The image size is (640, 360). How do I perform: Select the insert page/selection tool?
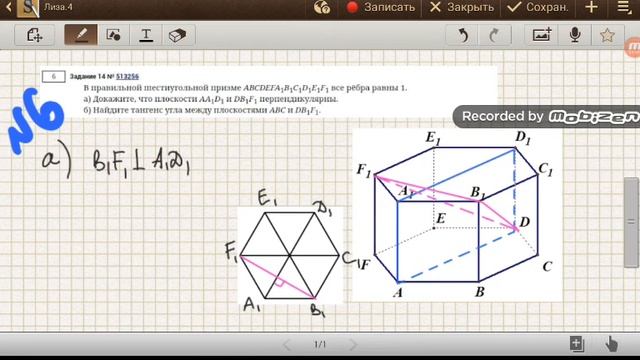click(x=34, y=35)
